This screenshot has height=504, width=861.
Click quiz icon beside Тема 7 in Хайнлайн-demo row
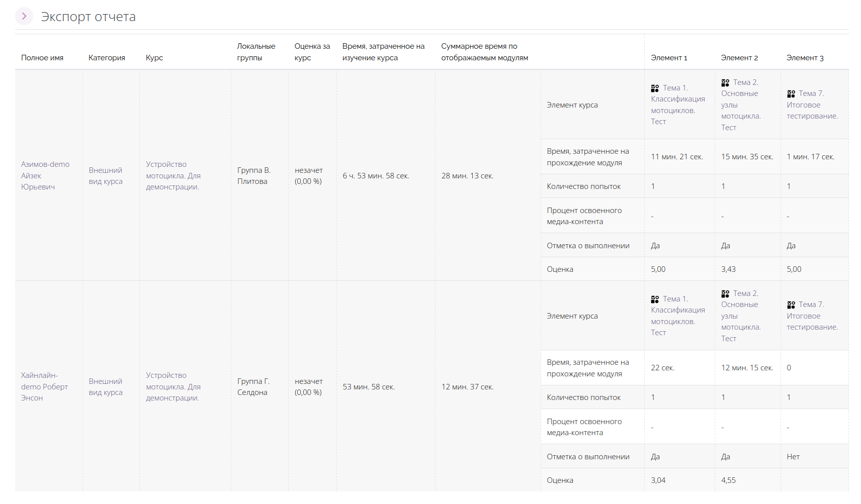(791, 305)
